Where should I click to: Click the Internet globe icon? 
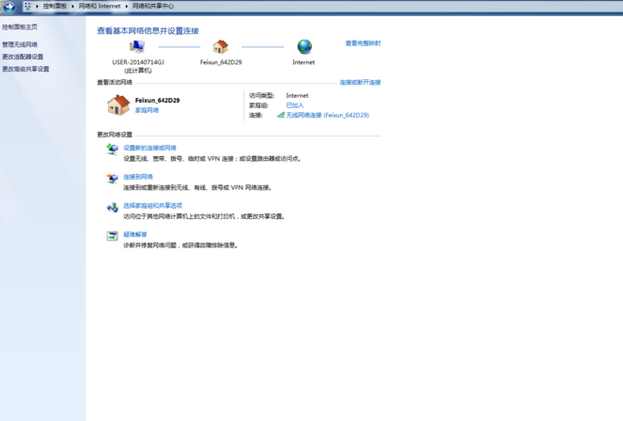click(x=304, y=47)
